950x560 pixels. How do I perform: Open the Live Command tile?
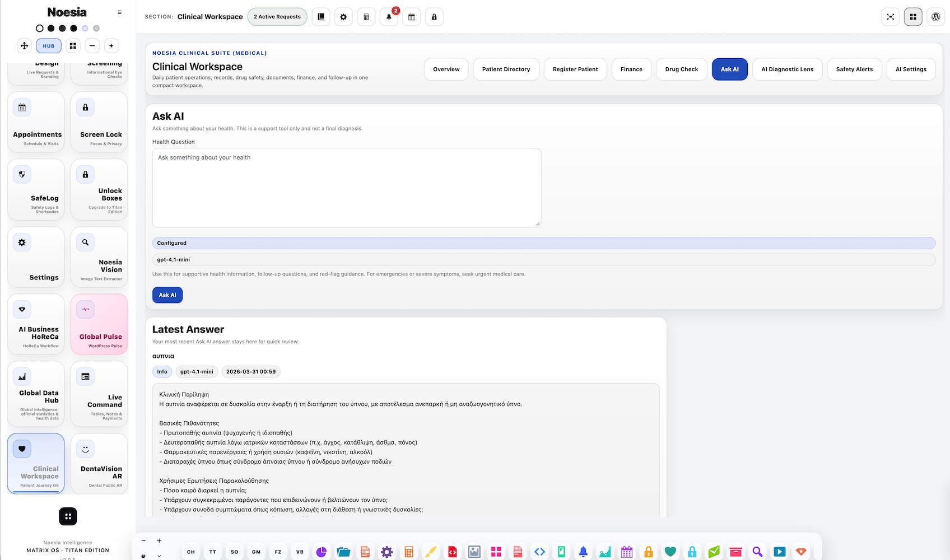click(x=99, y=394)
